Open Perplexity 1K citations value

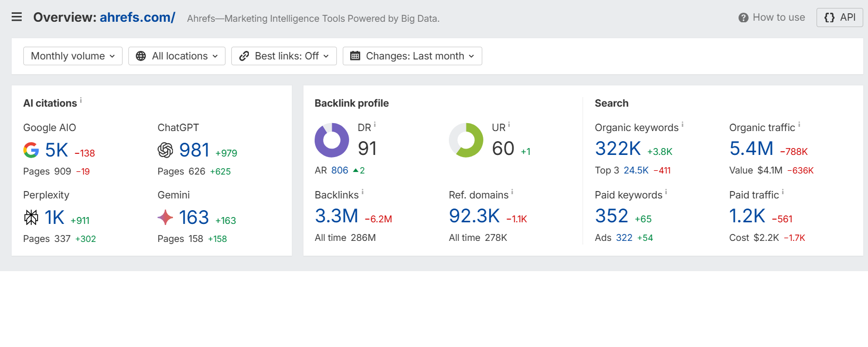pos(55,218)
